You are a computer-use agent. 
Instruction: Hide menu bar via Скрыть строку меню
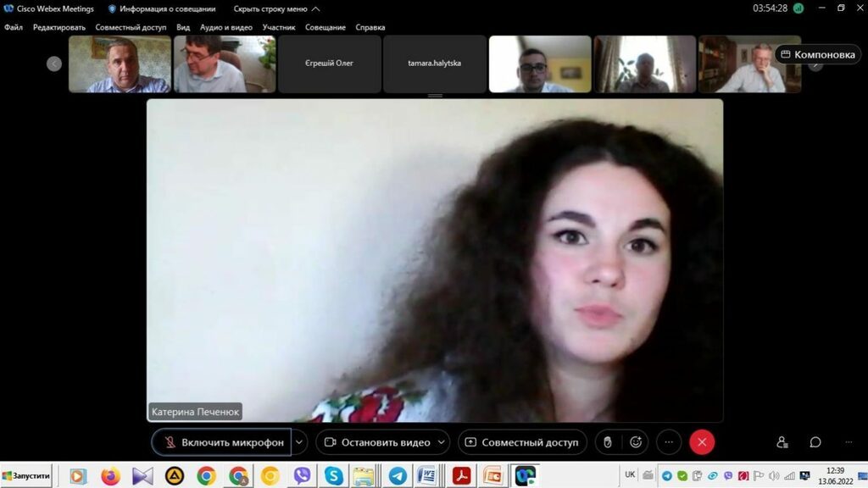(276, 8)
